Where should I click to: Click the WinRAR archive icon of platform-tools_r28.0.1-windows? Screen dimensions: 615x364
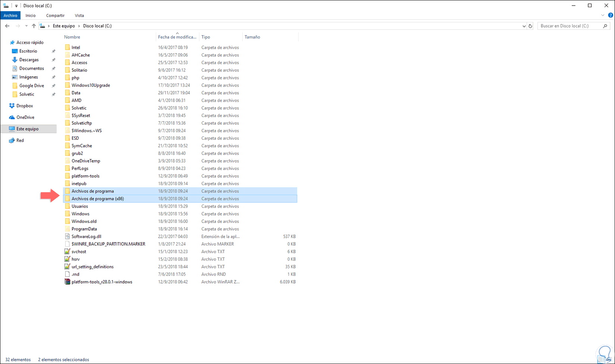pos(67,282)
